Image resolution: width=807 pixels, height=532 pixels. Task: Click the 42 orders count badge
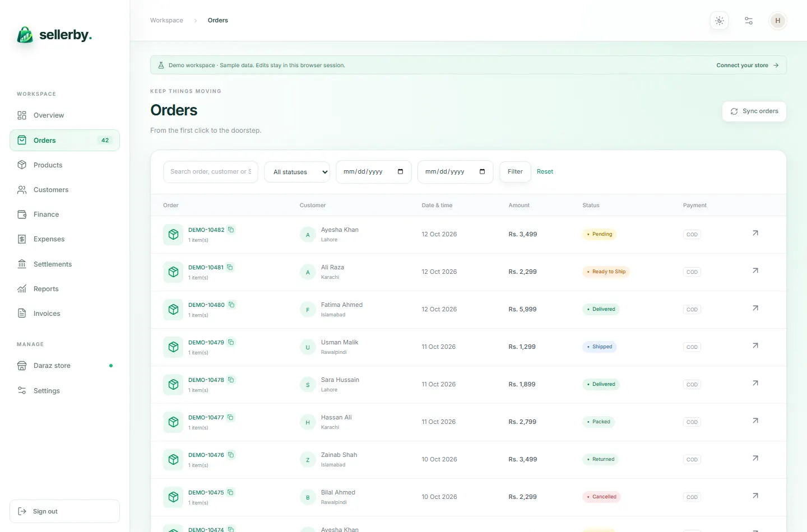[x=105, y=140]
